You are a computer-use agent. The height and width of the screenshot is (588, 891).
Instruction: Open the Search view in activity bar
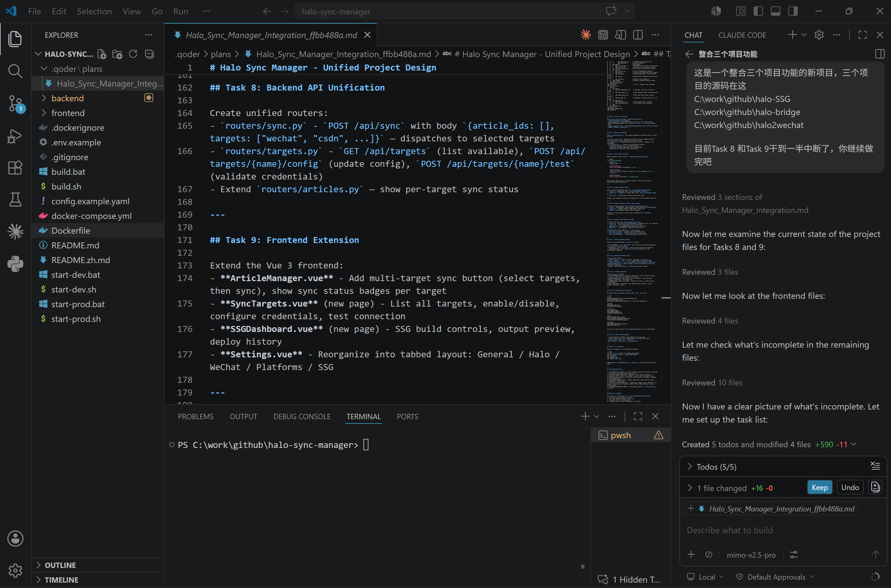pos(15,71)
